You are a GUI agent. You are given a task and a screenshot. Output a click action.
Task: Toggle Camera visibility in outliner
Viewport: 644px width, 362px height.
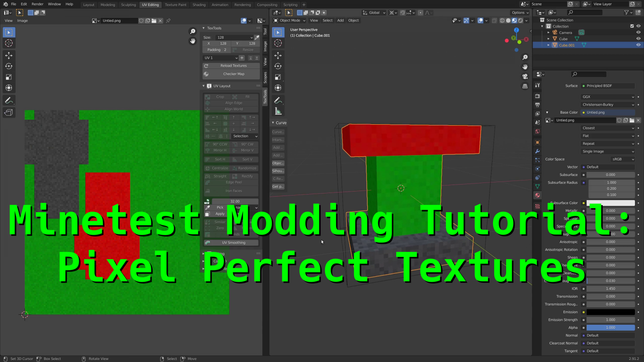(x=638, y=33)
